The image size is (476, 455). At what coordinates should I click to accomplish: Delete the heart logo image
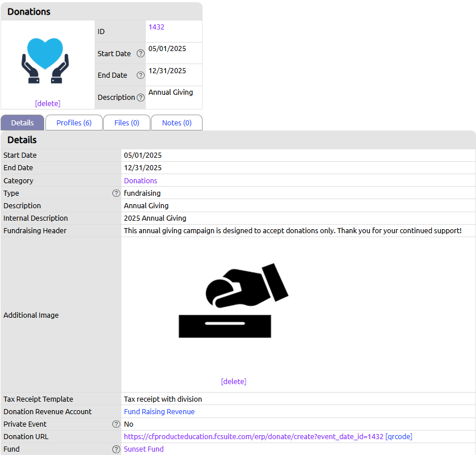click(48, 103)
